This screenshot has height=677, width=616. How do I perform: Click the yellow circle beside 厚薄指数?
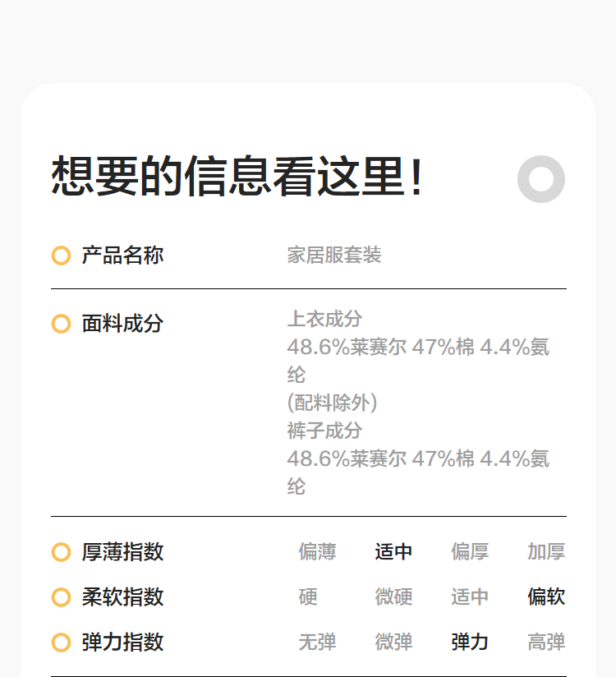tap(61, 552)
